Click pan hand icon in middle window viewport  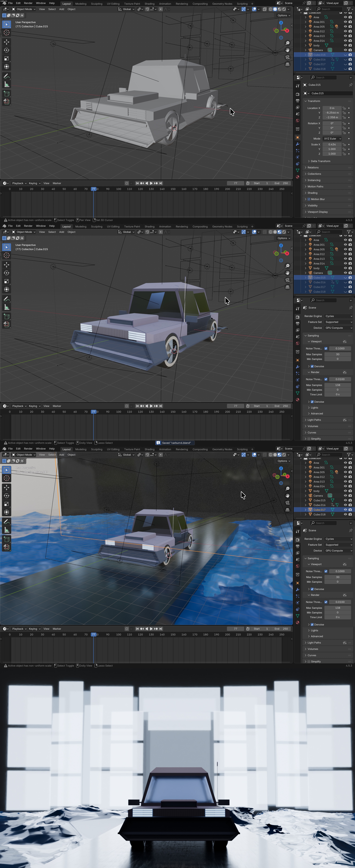click(x=288, y=273)
